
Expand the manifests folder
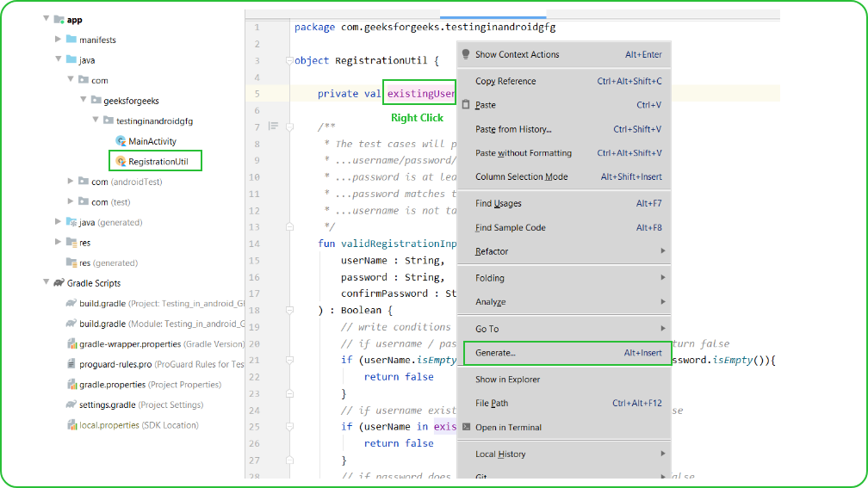(x=59, y=40)
